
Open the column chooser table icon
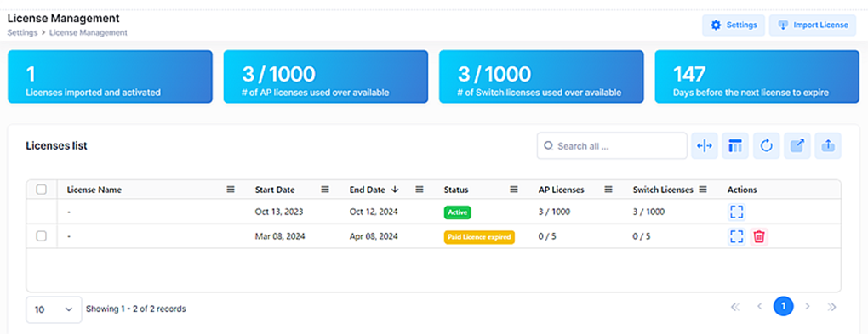pyautogui.click(x=735, y=146)
